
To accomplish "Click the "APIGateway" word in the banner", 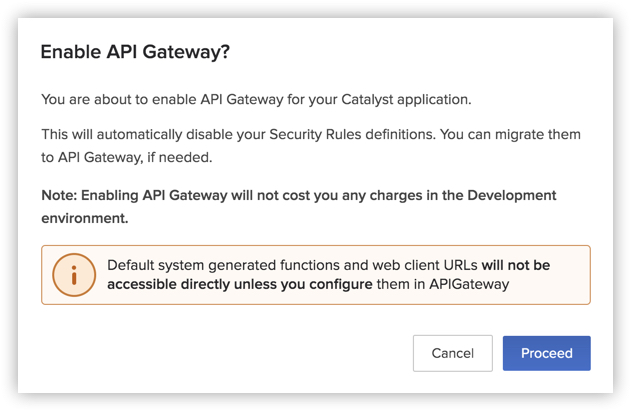I will pos(472,285).
